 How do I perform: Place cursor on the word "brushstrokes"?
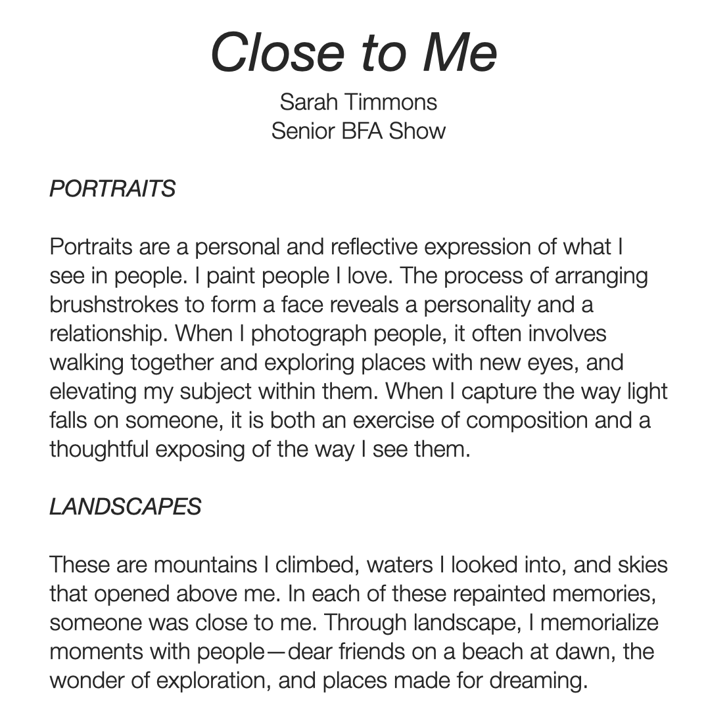coord(113,305)
